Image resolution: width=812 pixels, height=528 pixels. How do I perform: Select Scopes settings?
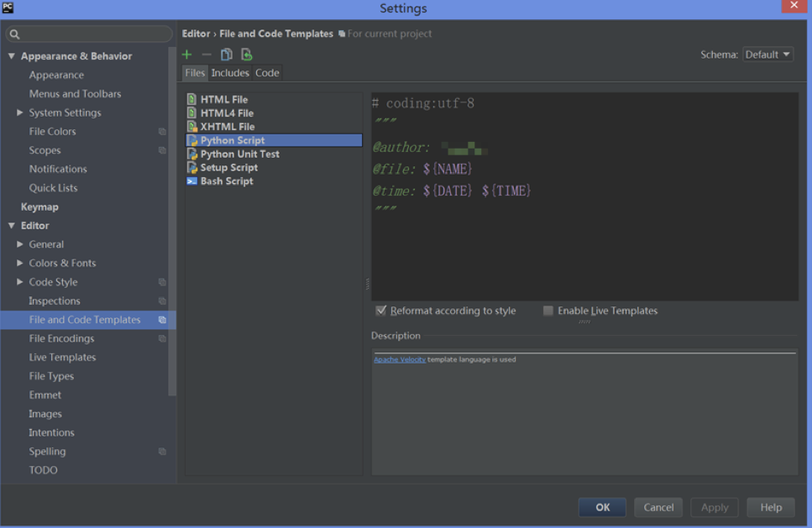45,150
